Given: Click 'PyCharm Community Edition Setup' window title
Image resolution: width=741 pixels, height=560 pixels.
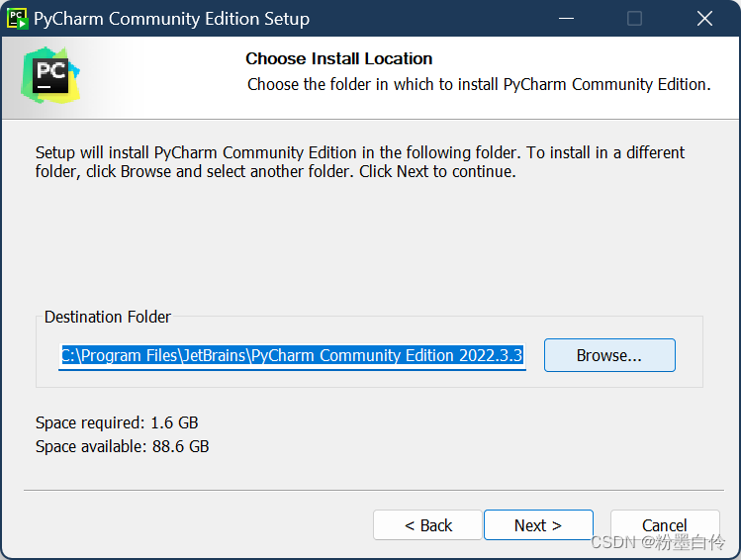Looking at the screenshot, I should click(x=171, y=19).
